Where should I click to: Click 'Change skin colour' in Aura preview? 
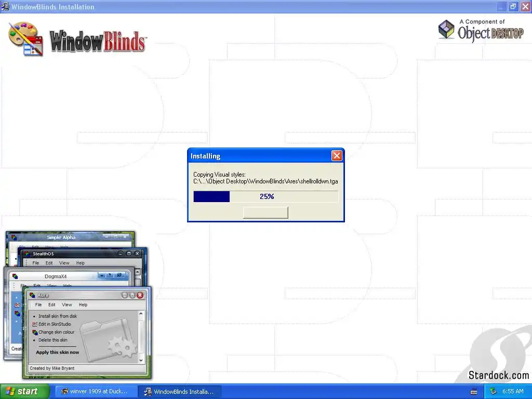tap(56, 332)
